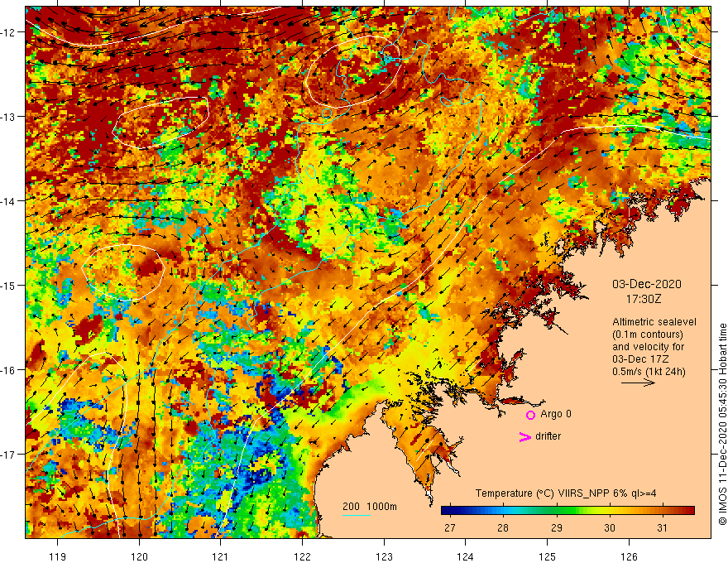Click the 'and velocity for' legend line

point(648,347)
